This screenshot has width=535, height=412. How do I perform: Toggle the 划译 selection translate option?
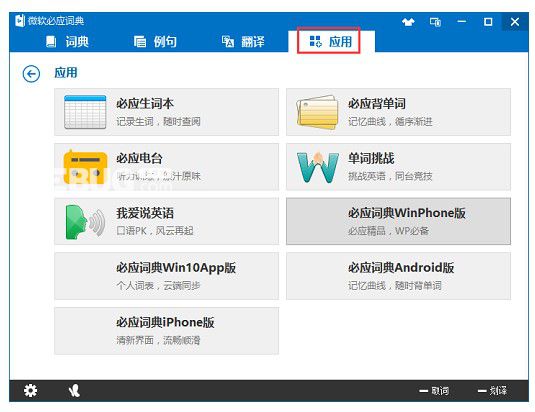[492, 391]
